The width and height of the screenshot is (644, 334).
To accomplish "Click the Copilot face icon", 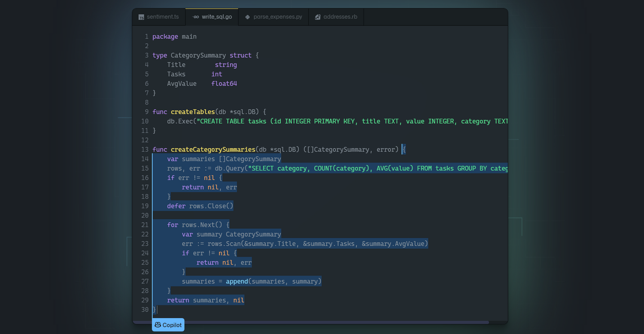I will pos(158,325).
